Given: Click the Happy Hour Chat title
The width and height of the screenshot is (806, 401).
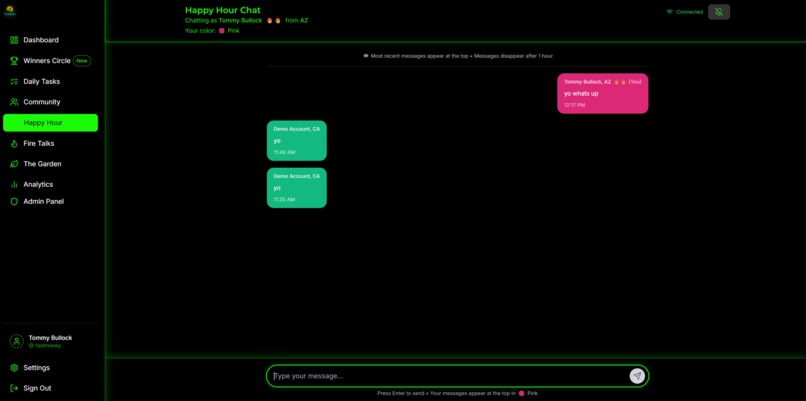Looking at the screenshot, I should point(223,10).
